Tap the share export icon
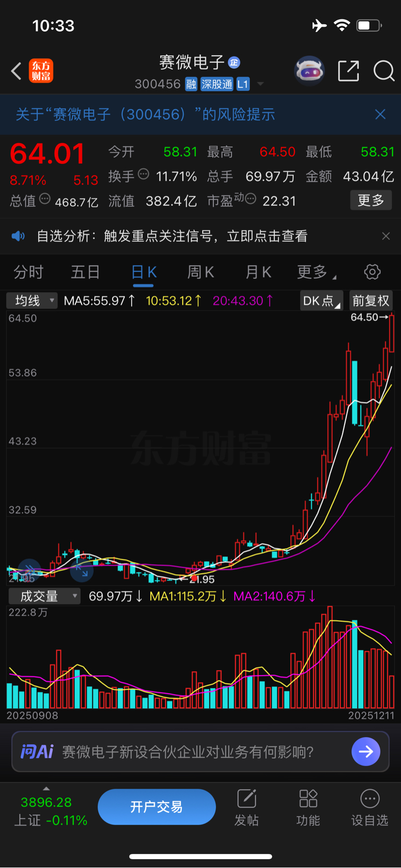The image size is (401, 868). click(348, 70)
